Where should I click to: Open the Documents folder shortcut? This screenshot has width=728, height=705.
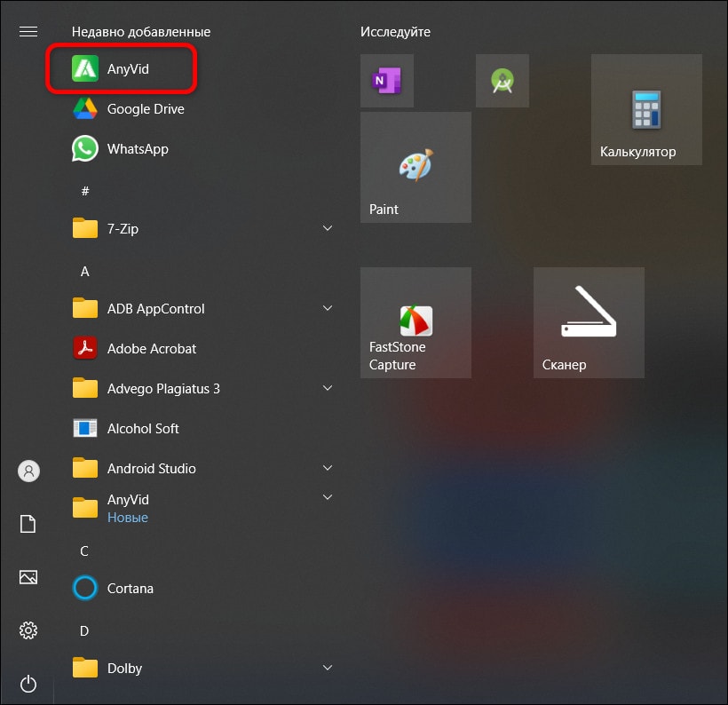[x=28, y=524]
